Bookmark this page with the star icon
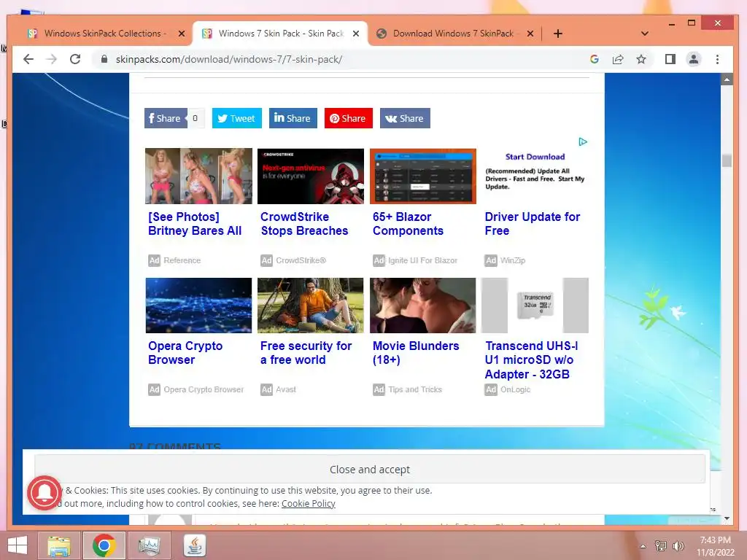The width and height of the screenshot is (747, 560). (x=641, y=59)
